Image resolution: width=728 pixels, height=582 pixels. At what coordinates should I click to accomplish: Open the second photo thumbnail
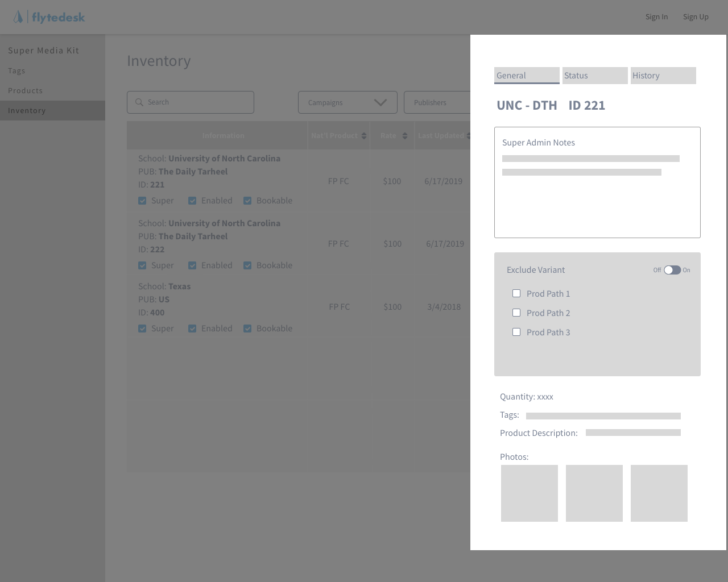tap(594, 493)
